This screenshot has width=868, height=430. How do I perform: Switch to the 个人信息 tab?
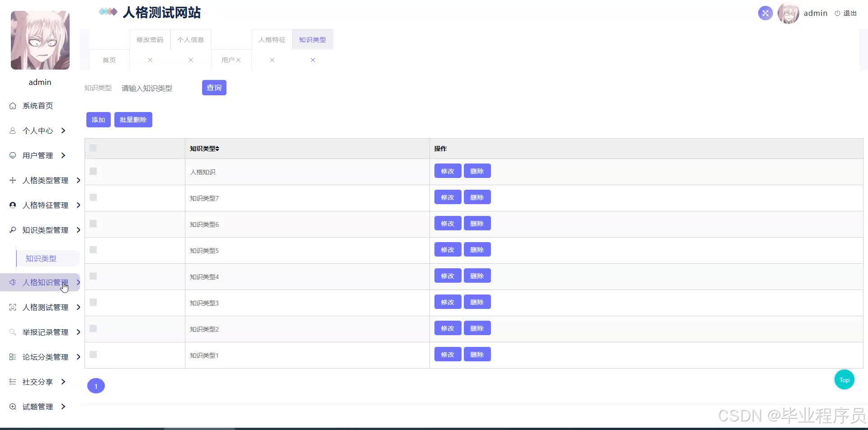click(x=191, y=40)
